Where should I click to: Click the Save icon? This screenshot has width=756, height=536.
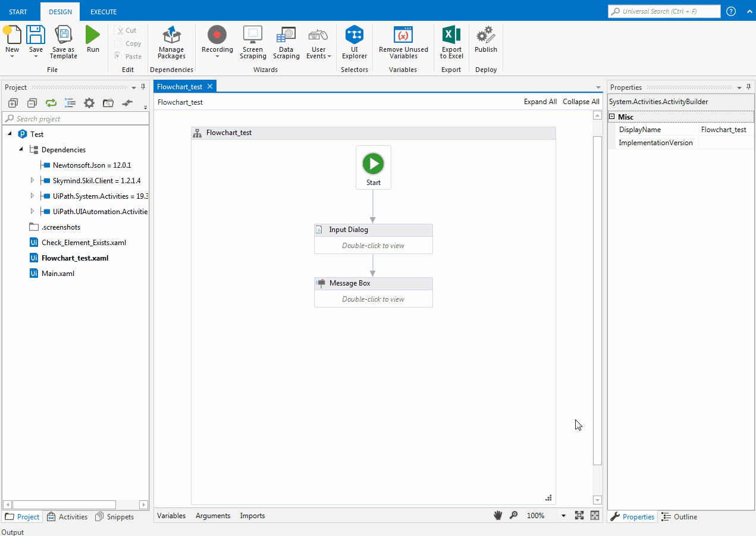pos(36,35)
